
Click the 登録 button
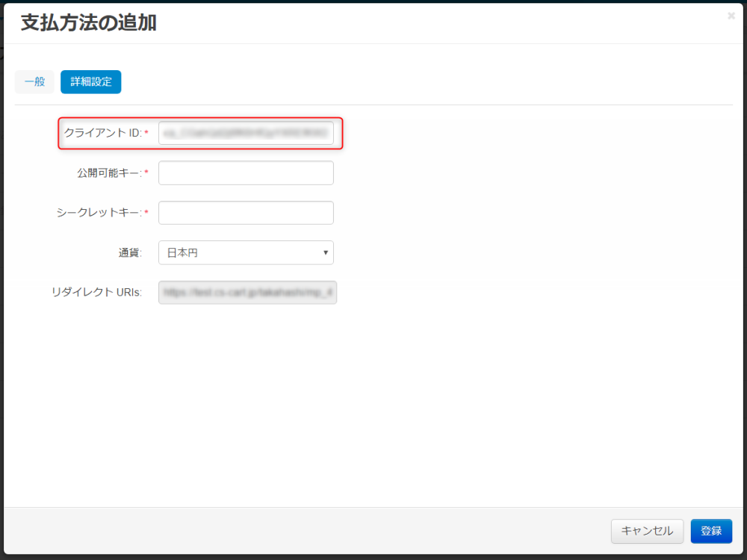pyautogui.click(x=711, y=531)
